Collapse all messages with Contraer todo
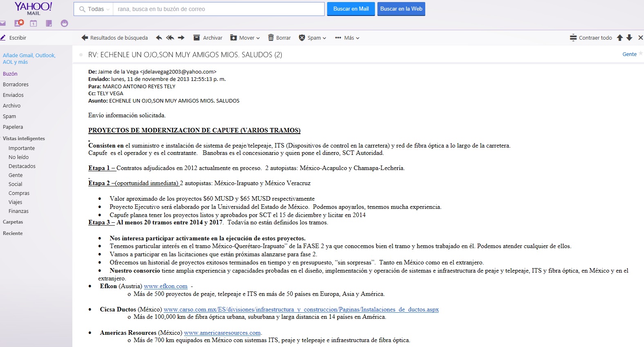This screenshot has height=347, width=644. pos(591,38)
